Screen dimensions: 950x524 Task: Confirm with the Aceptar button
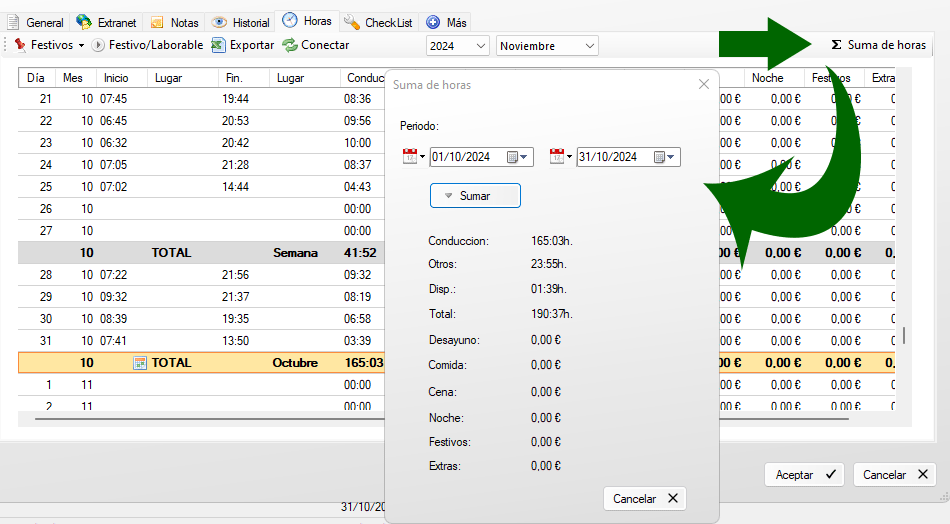pos(804,475)
